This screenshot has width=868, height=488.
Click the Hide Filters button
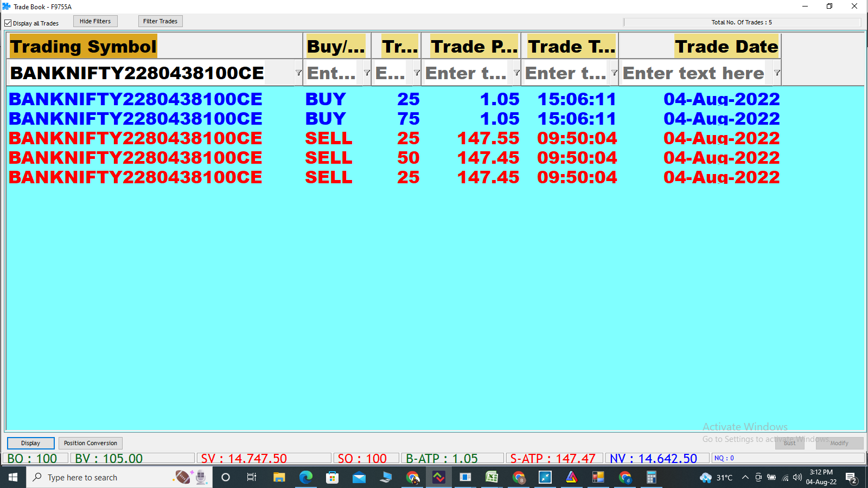(95, 21)
